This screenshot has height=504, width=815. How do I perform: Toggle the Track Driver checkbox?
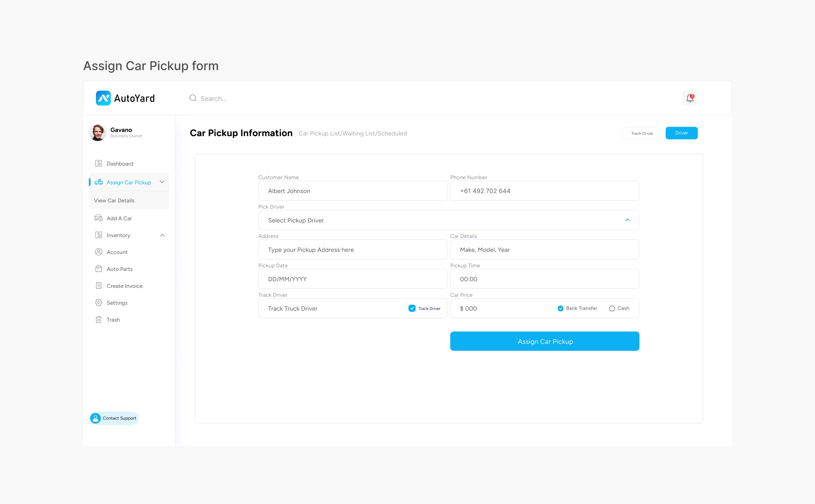[412, 308]
